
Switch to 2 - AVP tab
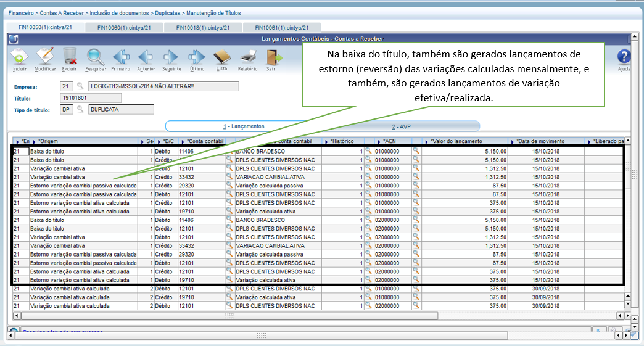tap(401, 126)
